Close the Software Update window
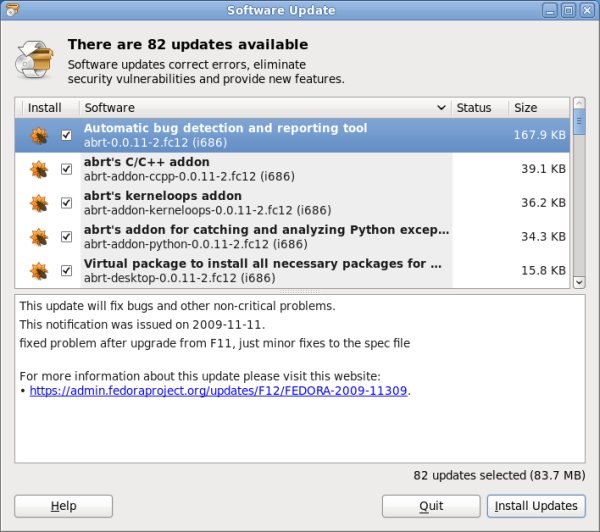This screenshot has height=532, width=600. coord(587,10)
